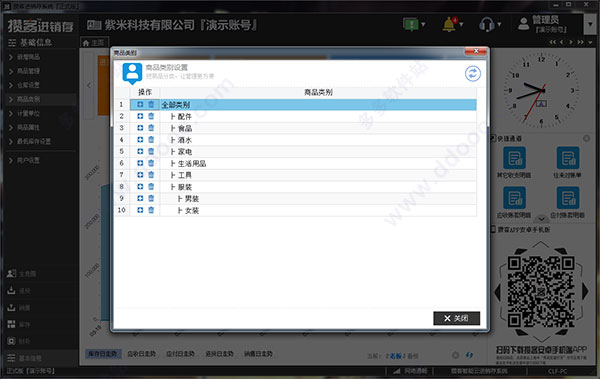
Task: Select the 生活用品 category text
Action: (192, 163)
